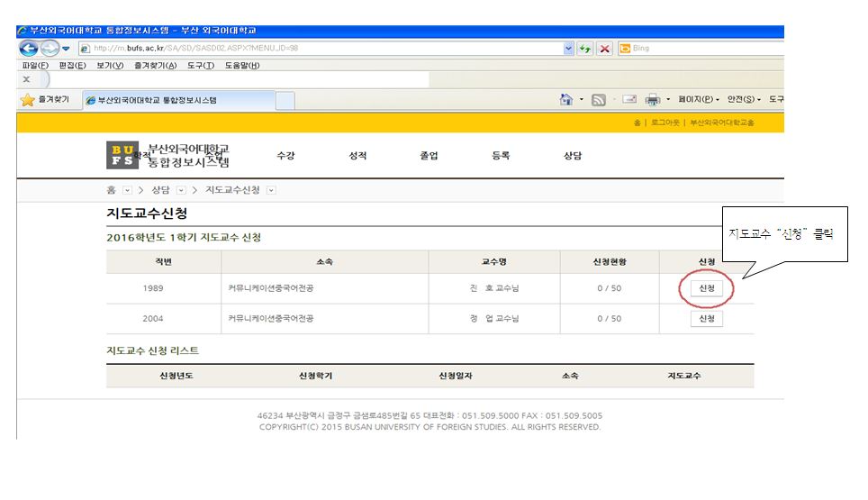Click 신청 button for professor 1989

click(x=706, y=288)
